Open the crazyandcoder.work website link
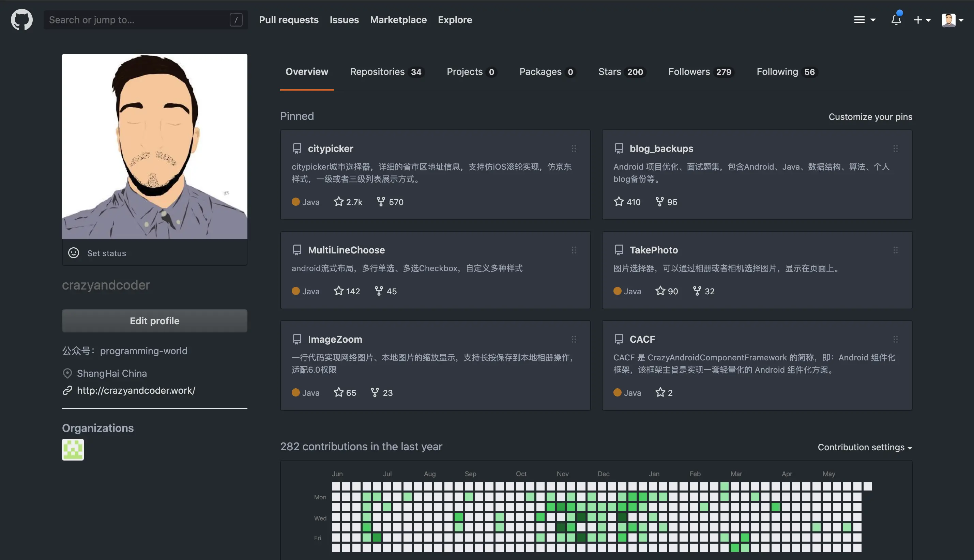This screenshot has width=974, height=560. [x=136, y=390]
